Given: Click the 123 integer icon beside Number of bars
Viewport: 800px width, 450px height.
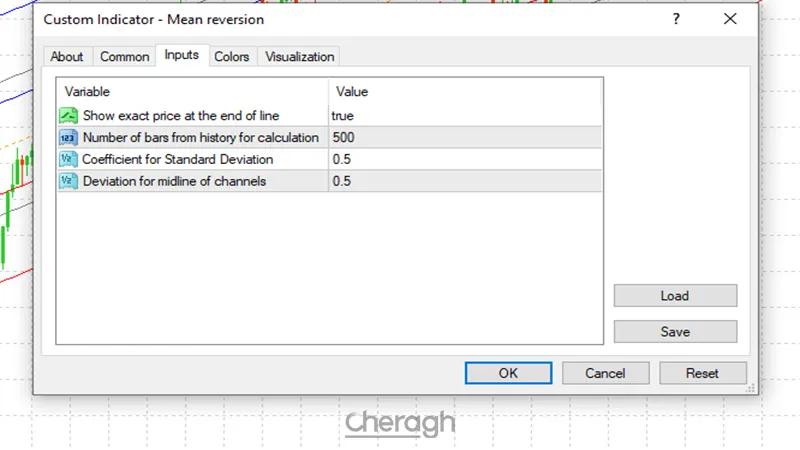Looking at the screenshot, I should [x=69, y=138].
